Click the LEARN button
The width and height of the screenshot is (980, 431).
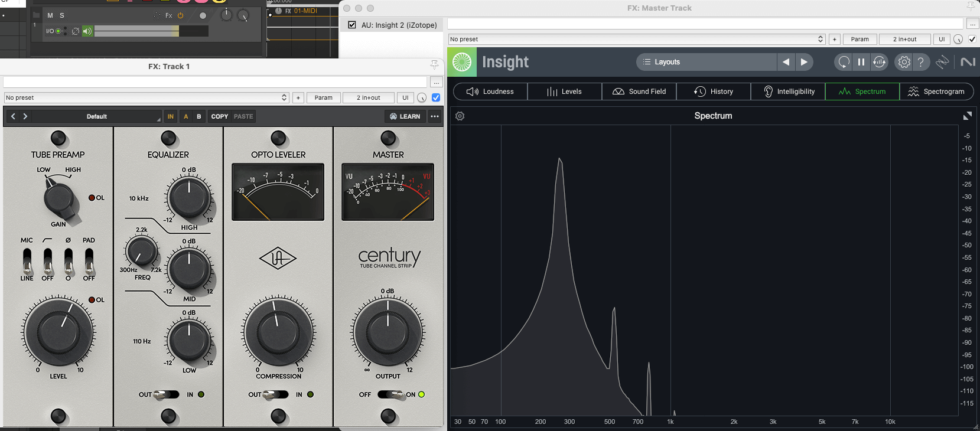[x=405, y=116]
